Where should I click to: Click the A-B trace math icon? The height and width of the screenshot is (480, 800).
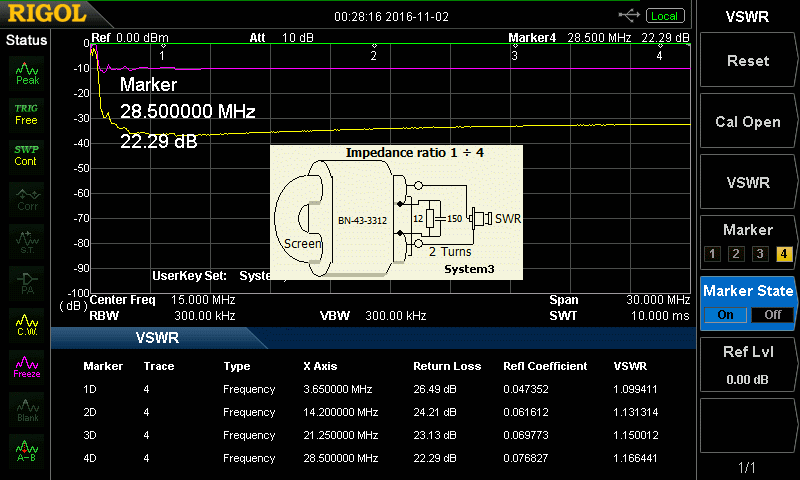[27, 451]
